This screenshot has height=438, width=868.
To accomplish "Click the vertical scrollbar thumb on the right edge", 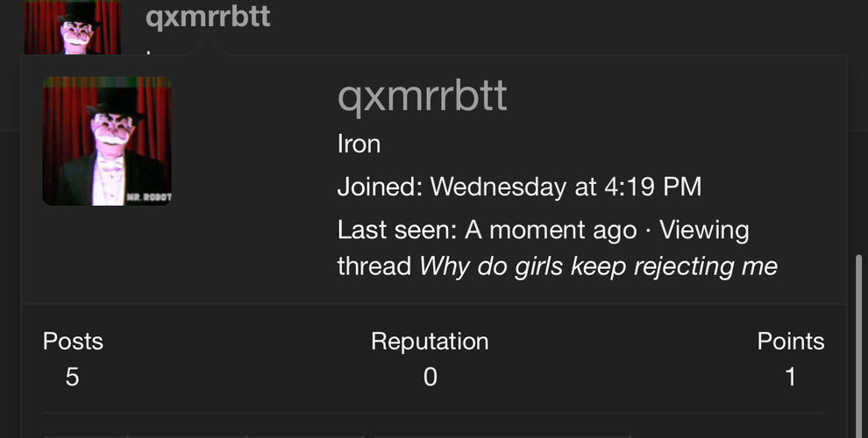I will tap(859, 346).
